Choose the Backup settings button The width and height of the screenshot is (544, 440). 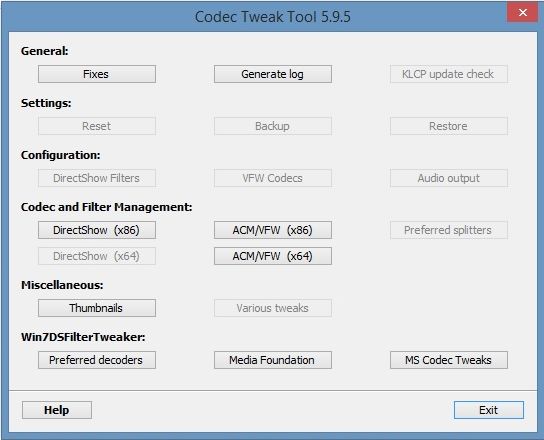pyautogui.click(x=273, y=126)
